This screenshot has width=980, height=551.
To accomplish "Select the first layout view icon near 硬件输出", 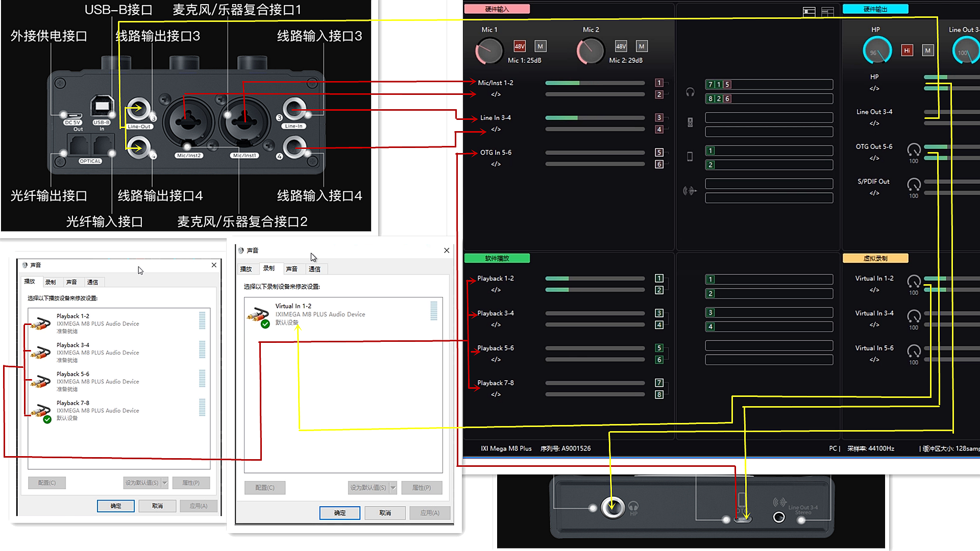I will tap(809, 11).
